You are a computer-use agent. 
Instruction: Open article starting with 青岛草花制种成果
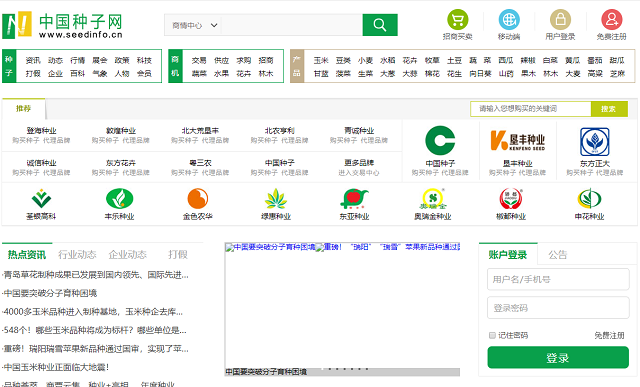(x=96, y=275)
